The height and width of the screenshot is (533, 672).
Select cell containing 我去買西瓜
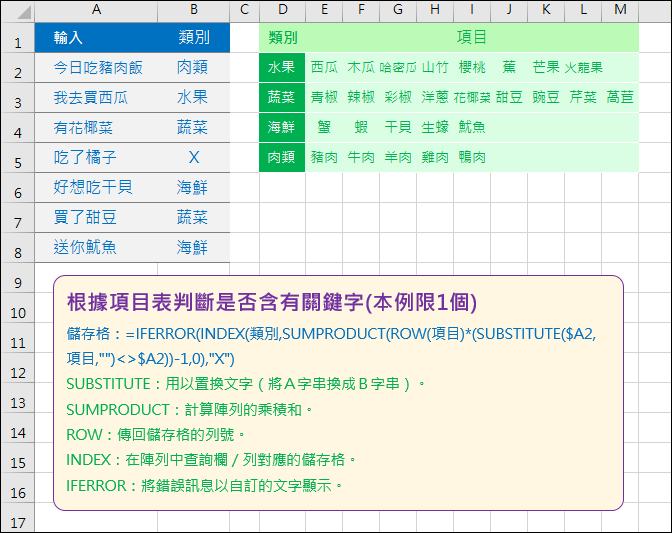(96, 98)
